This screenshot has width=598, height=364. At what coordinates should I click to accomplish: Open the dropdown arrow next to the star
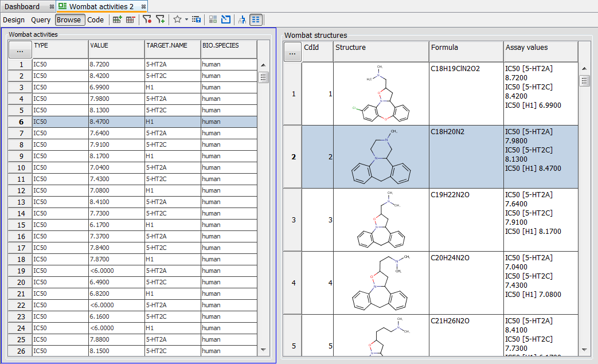click(186, 19)
